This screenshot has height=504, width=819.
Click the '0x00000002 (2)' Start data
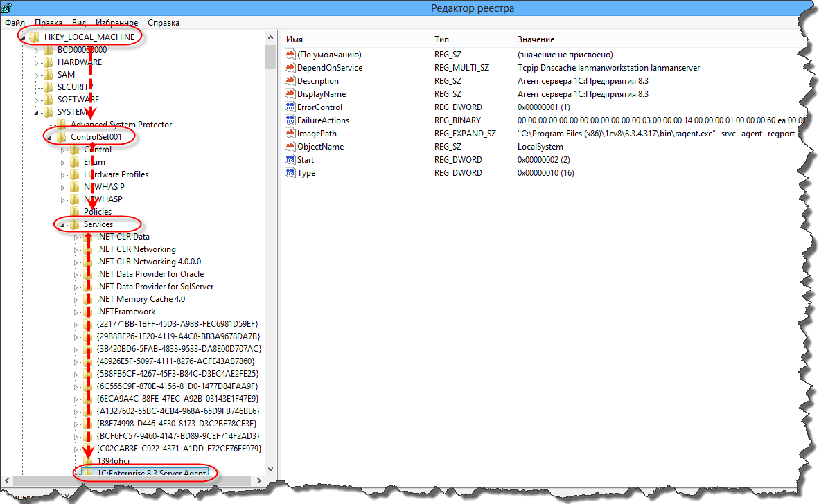[x=543, y=160]
